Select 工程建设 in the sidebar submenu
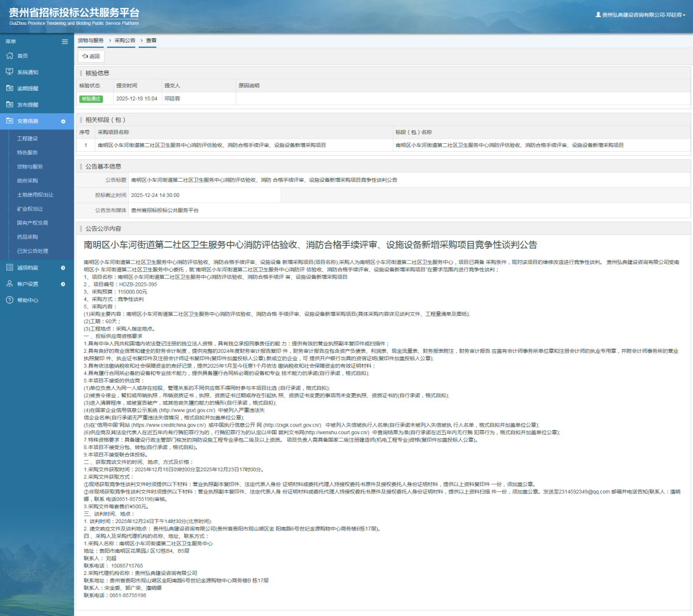This screenshot has height=616, width=693. click(x=27, y=139)
